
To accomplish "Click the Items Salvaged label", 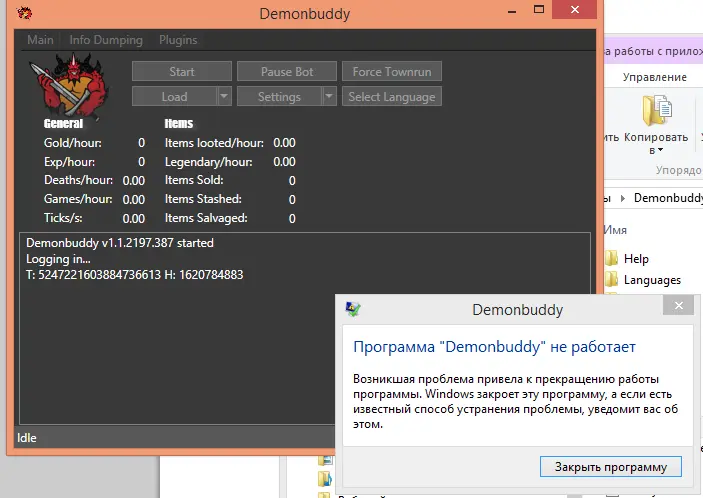I will click(x=206, y=218).
